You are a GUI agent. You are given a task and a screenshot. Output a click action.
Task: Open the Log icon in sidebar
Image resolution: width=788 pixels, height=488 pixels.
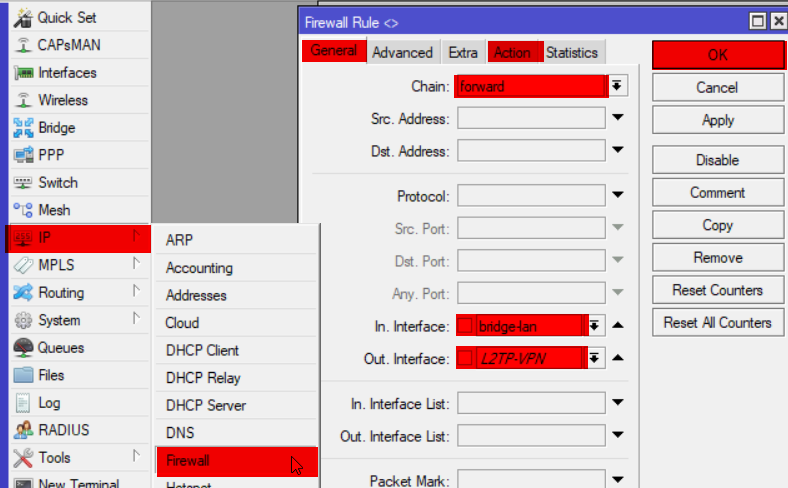(22, 403)
